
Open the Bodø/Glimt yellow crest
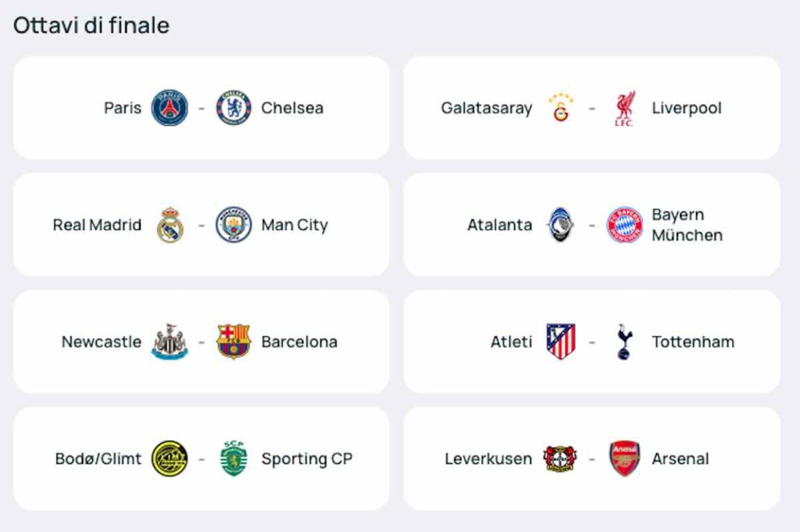click(170, 459)
